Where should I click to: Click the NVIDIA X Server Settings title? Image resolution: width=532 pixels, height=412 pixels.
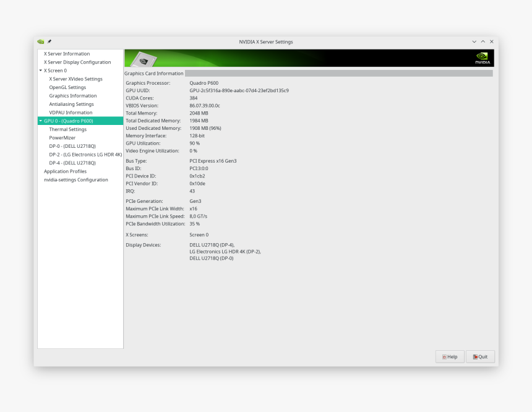[266, 41]
